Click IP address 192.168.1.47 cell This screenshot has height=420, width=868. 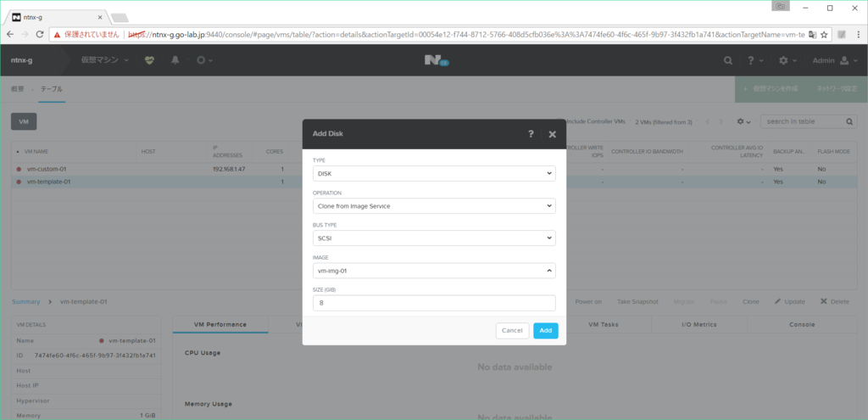229,169
